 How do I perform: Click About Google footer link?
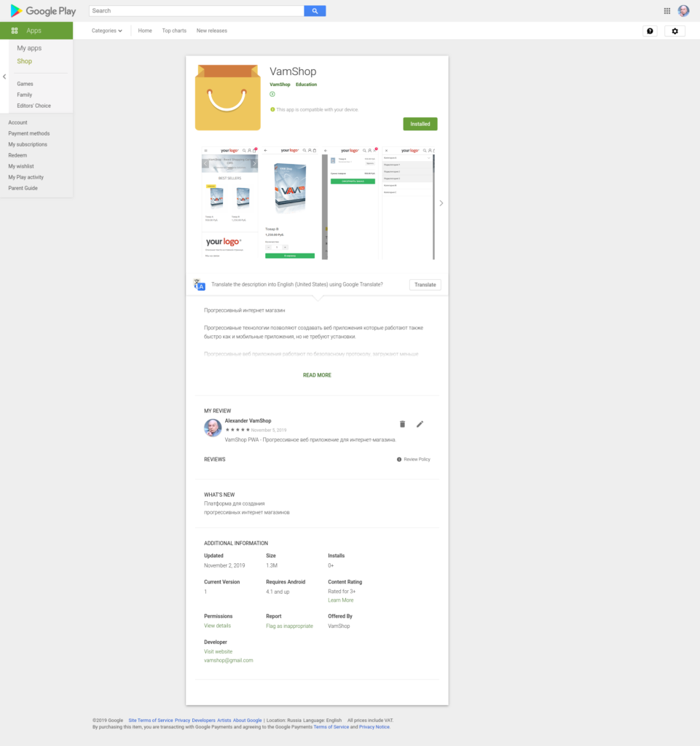pyautogui.click(x=247, y=721)
